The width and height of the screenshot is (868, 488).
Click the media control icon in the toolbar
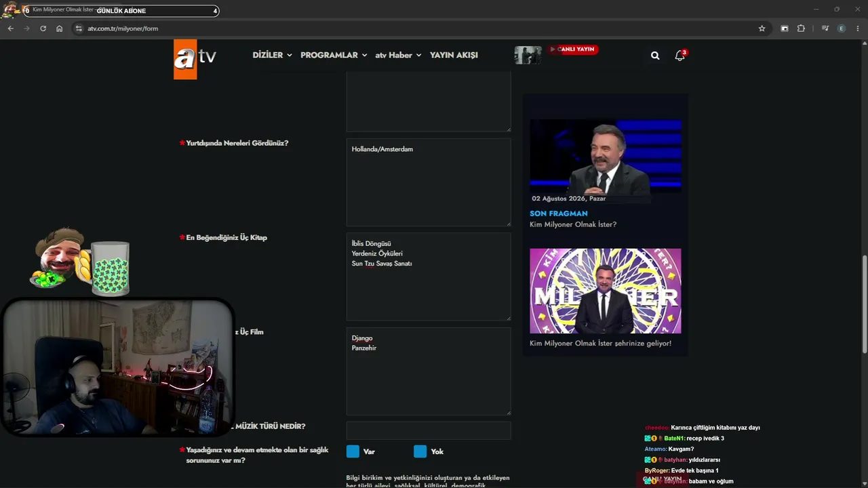(825, 28)
